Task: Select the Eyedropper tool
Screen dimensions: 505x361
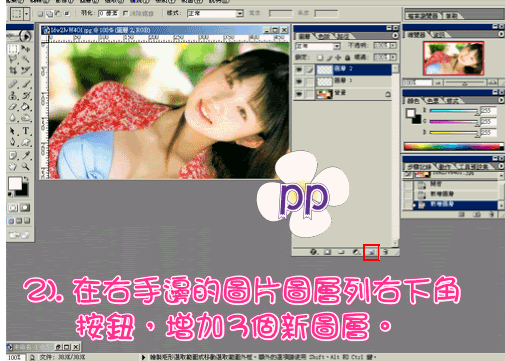Action: coord(25,155)
